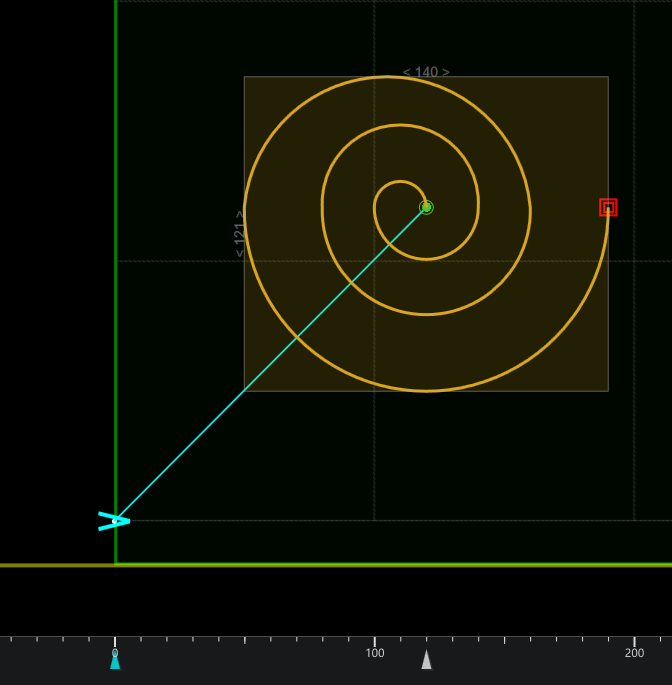Screen dimensions: 672x685
Task: Click the white triangle marker on the ruler
Action: tap(426, 660)
